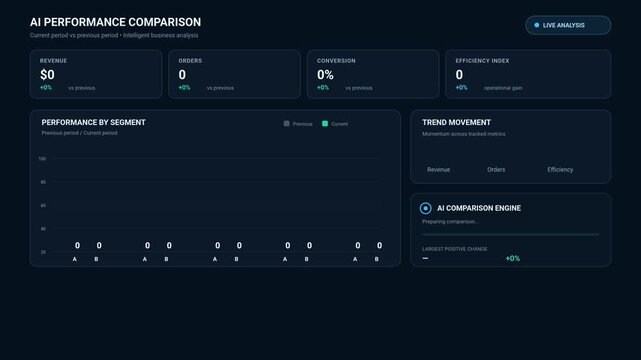The image size is (641, 360).
Task: Click the AI COMPARISON ENGINE title
Action: 479,208
